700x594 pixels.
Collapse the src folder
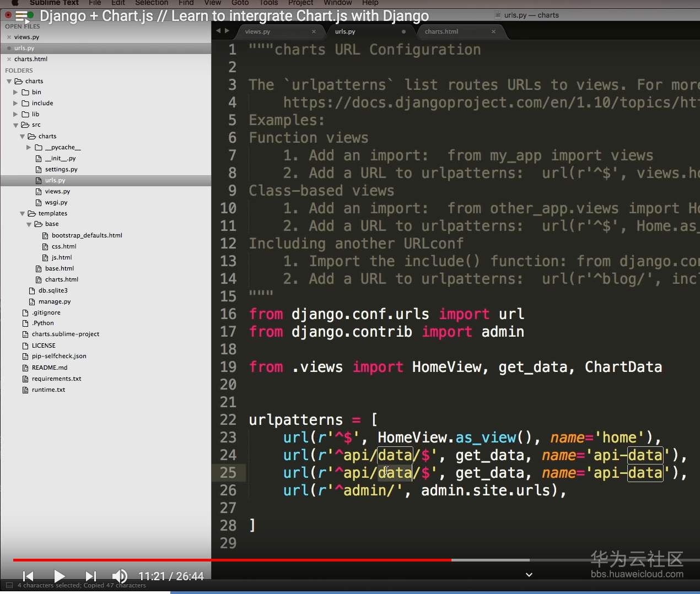pyautogui.click(x=15, y=125)
